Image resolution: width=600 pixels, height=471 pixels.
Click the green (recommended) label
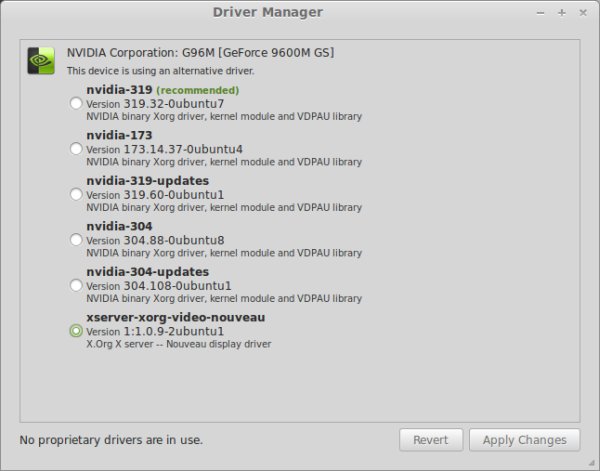pyautogui.click(x=197, y=90)
